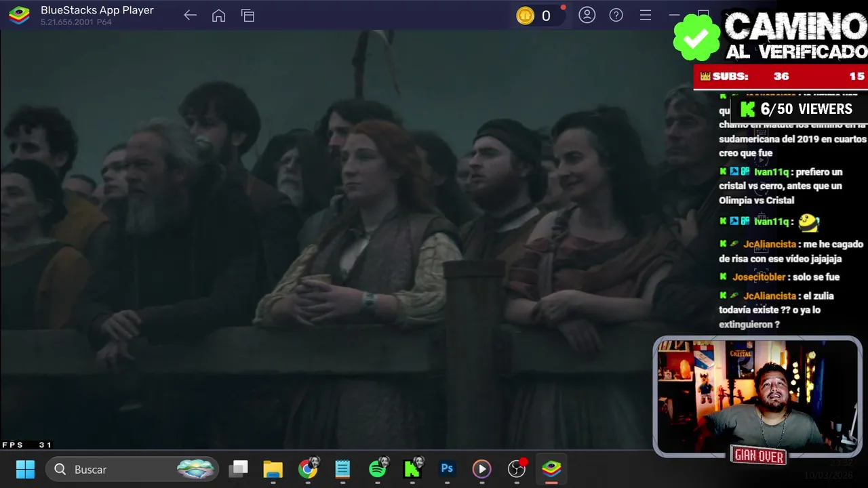The height and width of the screenshot is (488, 868).
Task: Open the Notepad taskbar icon
Action: (342, 469)
